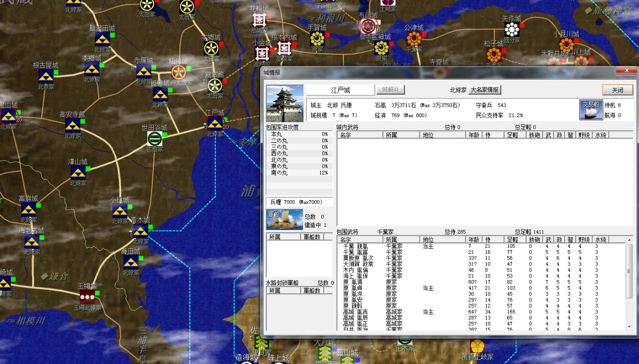Click the 宮城館 Ota clan crest
639x364 pixels.
pos(215,85)
